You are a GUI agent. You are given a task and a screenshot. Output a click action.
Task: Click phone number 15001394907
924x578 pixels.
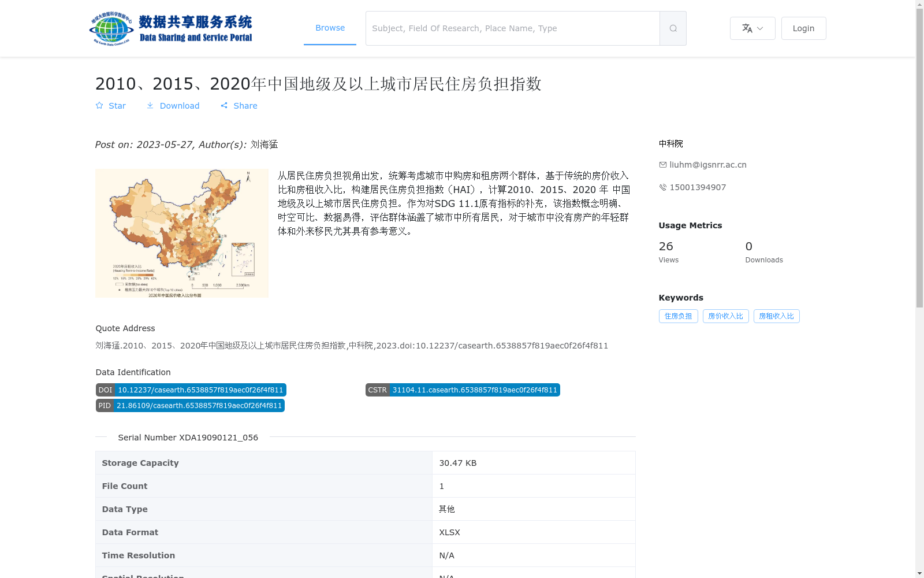698,187
